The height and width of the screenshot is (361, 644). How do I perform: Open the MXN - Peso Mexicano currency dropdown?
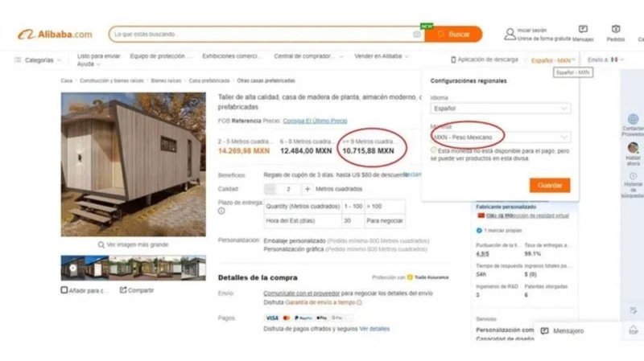500,137
